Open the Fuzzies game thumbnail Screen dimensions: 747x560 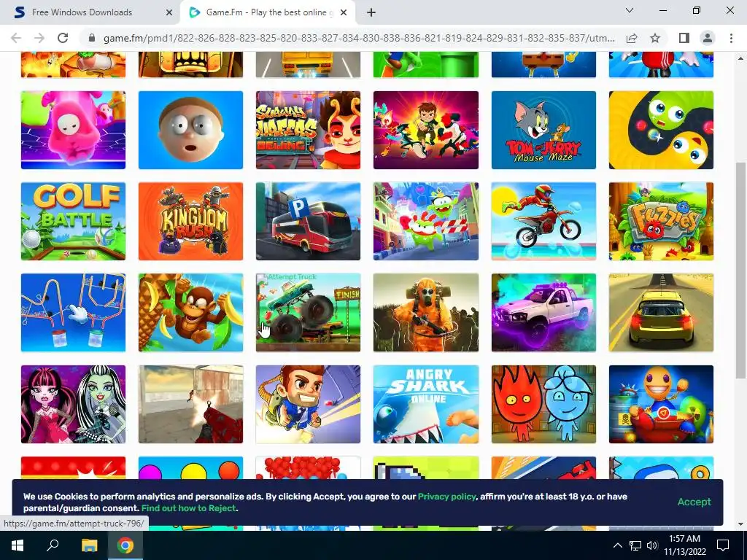[x=661, y=222]
